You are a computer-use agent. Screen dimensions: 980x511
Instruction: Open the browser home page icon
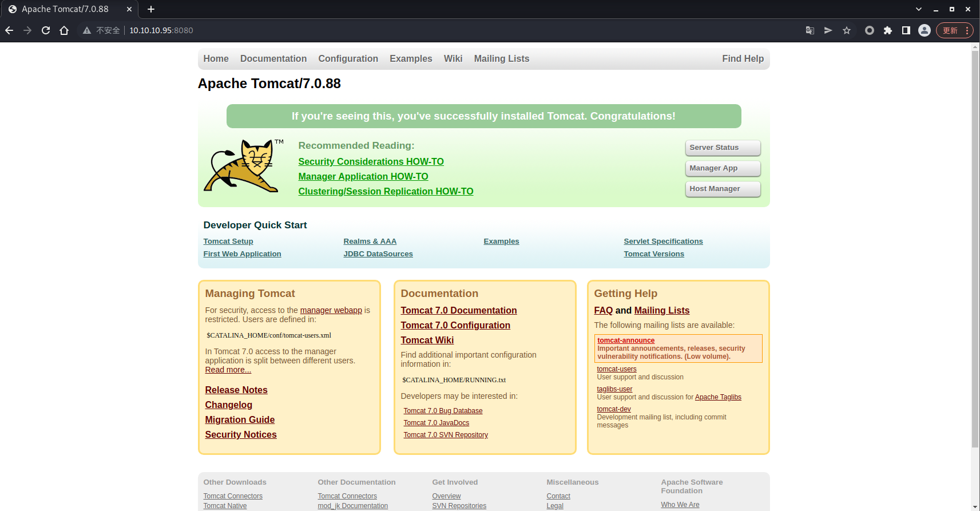pos(64,30)
